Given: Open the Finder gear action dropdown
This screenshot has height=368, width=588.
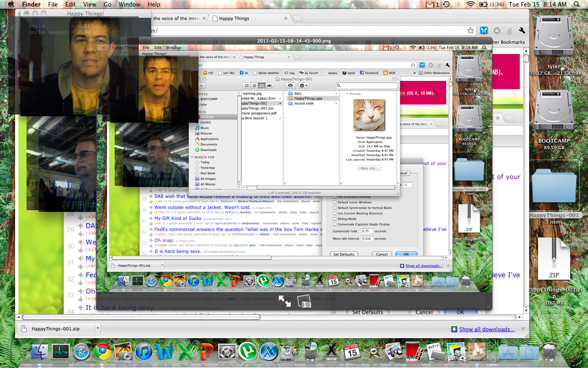Looking at the screenshot, I should [x=303, y=85].
